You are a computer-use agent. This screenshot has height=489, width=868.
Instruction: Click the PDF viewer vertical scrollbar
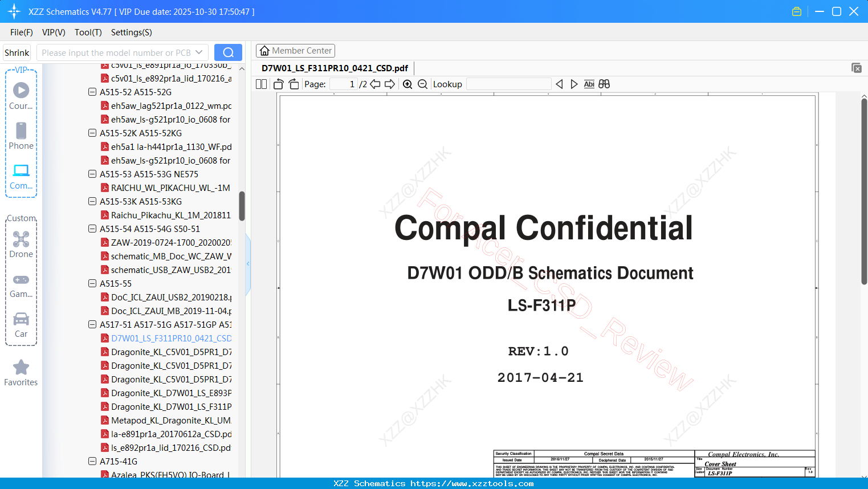pyautogui.click(x=864, y=191)
